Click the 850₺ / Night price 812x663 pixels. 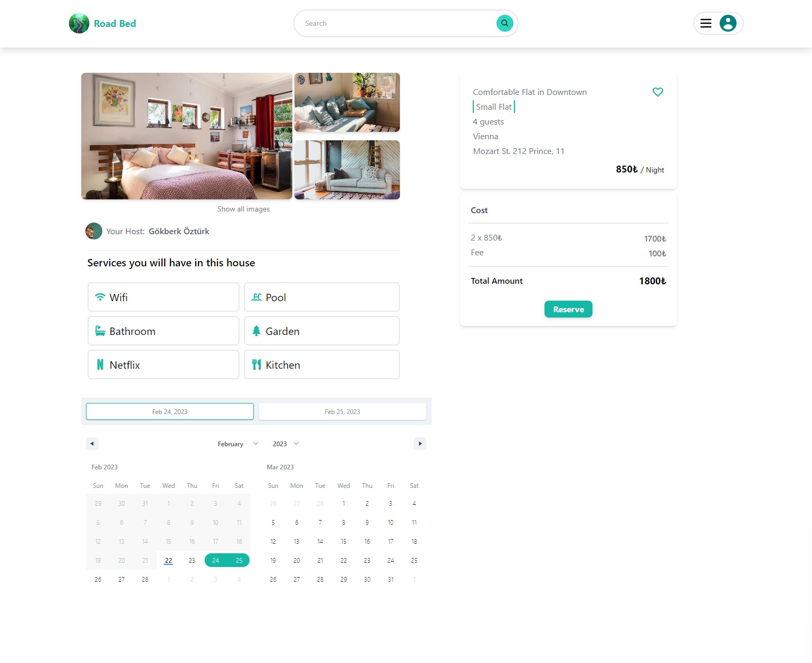(639, 169)
